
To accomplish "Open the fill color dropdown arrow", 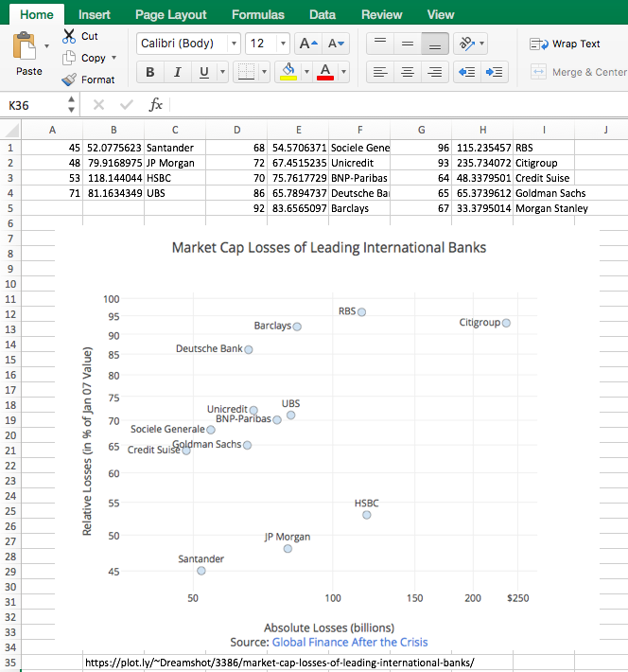I will tap(306, 72).
